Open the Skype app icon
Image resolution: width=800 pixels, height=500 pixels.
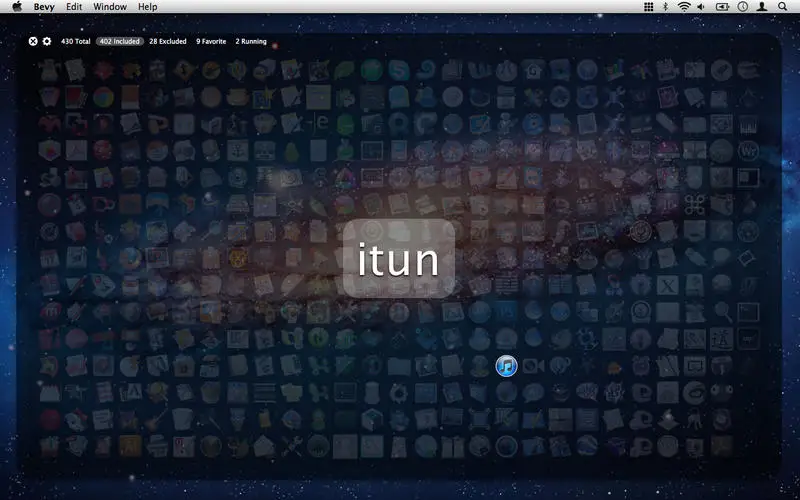pos(398,70)
